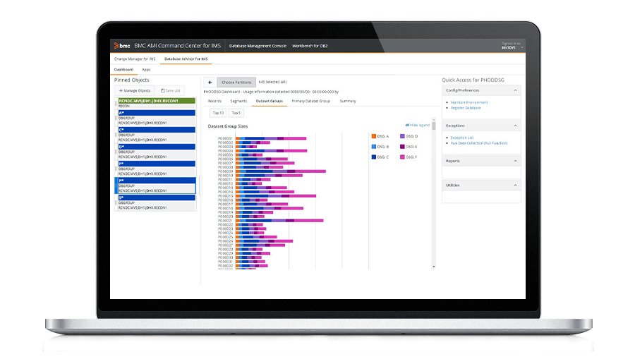Expand the Utilities panel chevron
The height and width of the screenshot is (364, 635).
click(515, 185)
